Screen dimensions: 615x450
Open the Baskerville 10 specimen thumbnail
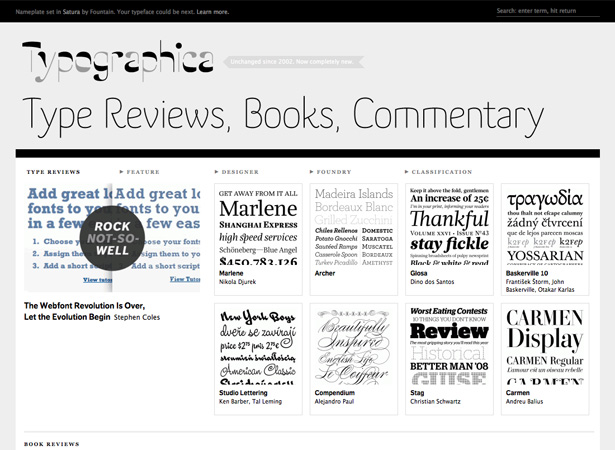[x=545, y=227]
